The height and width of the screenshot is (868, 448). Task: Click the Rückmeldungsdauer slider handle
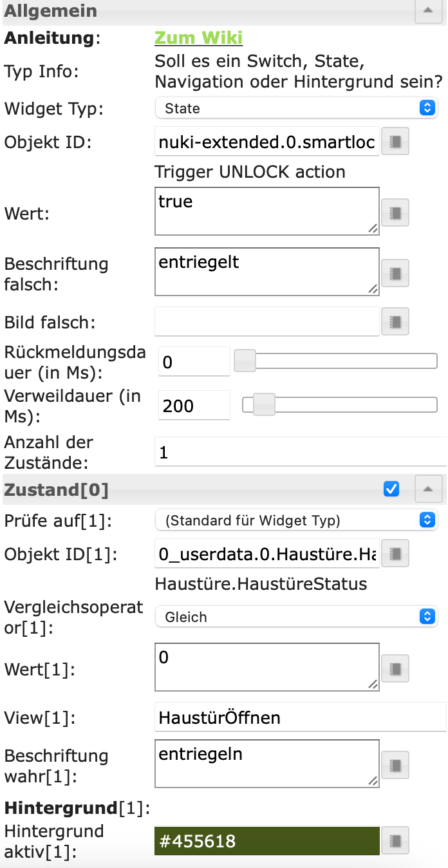245,361
